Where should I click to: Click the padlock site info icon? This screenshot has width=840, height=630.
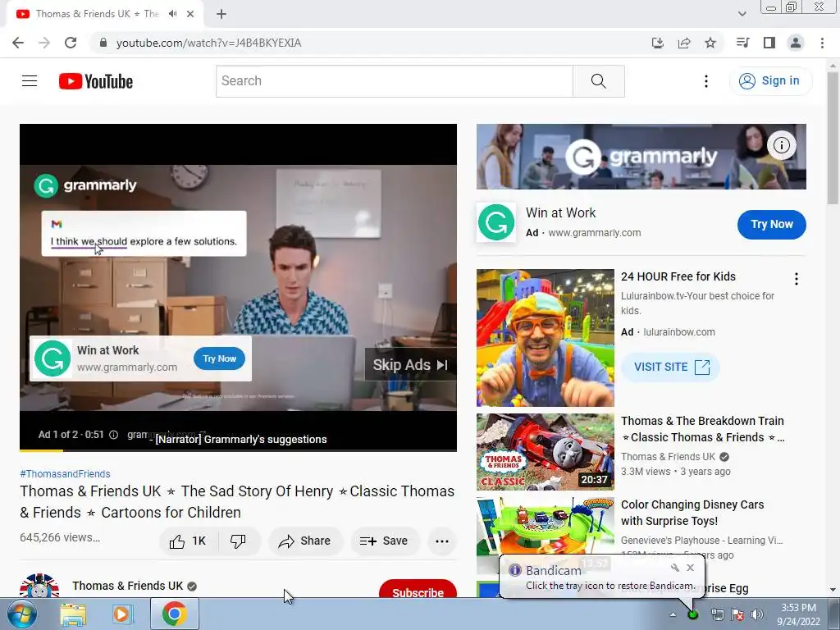(x=103, y=43)
